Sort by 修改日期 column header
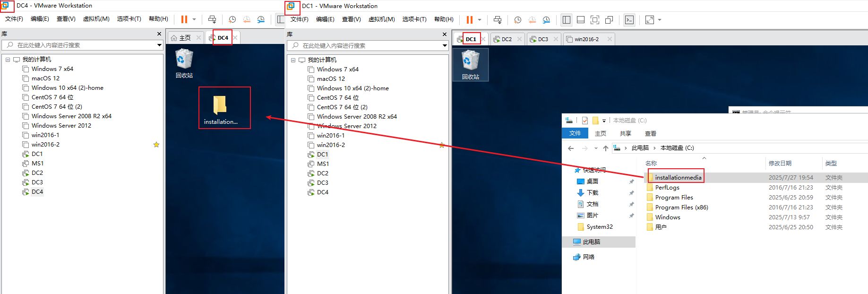Viewport: 868px width, 294px height. [780, 164]
